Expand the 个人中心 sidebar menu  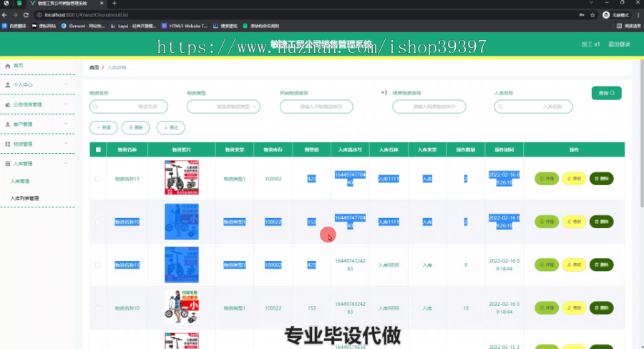click(66, 84)
